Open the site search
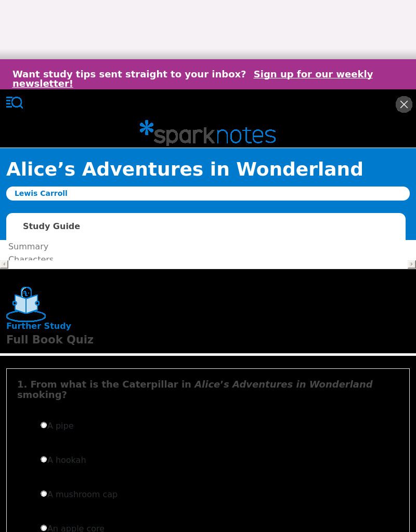 coord(18,102)
